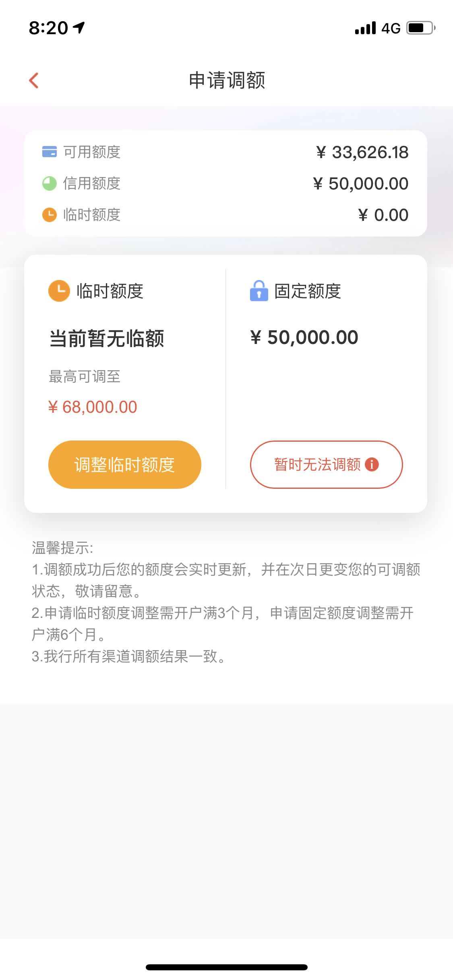Tap the credit limit ¥ 50,000.00 row value
The height and width of the screenshot is (980, 453).
pyautogui.click(x=361, y=184)
